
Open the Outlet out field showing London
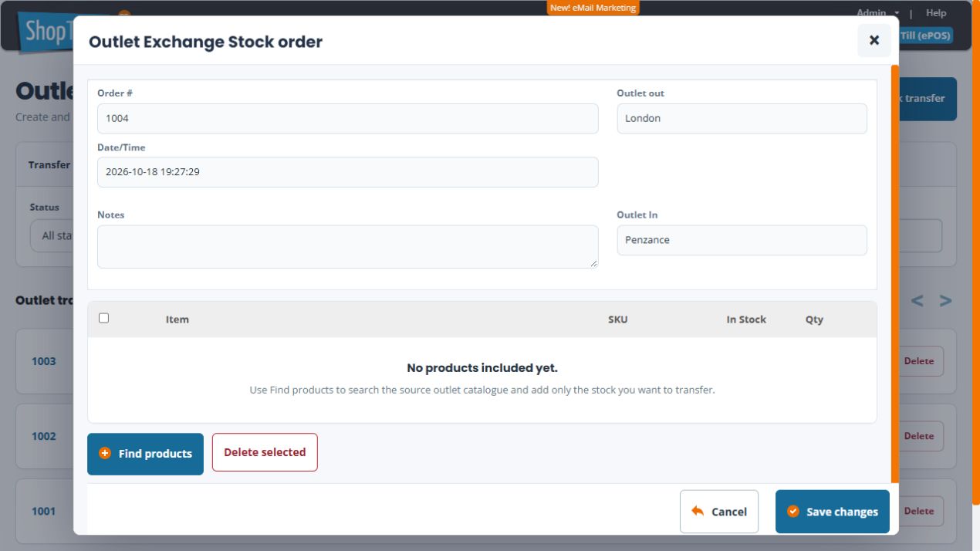coord(742,119)
